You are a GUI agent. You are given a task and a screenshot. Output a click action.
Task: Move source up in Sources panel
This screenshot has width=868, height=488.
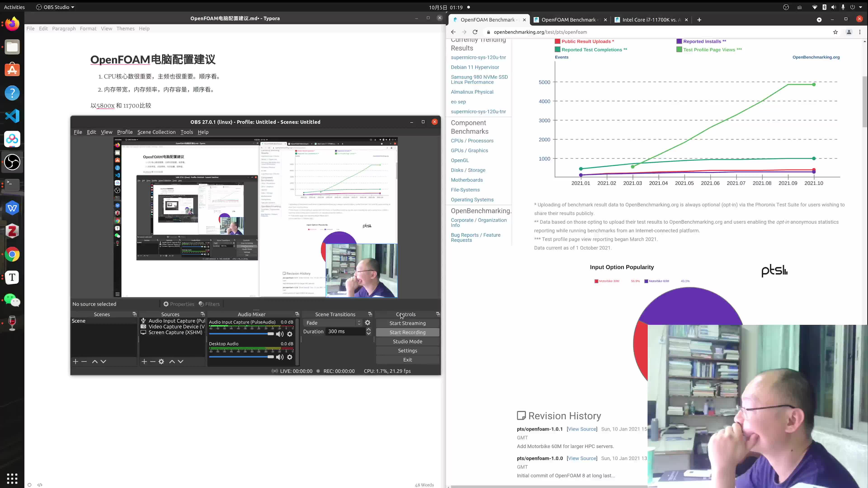[172, 361]
